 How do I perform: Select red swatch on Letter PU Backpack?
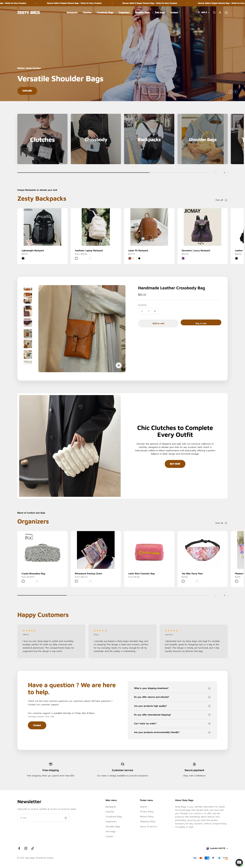pos(130,258)
